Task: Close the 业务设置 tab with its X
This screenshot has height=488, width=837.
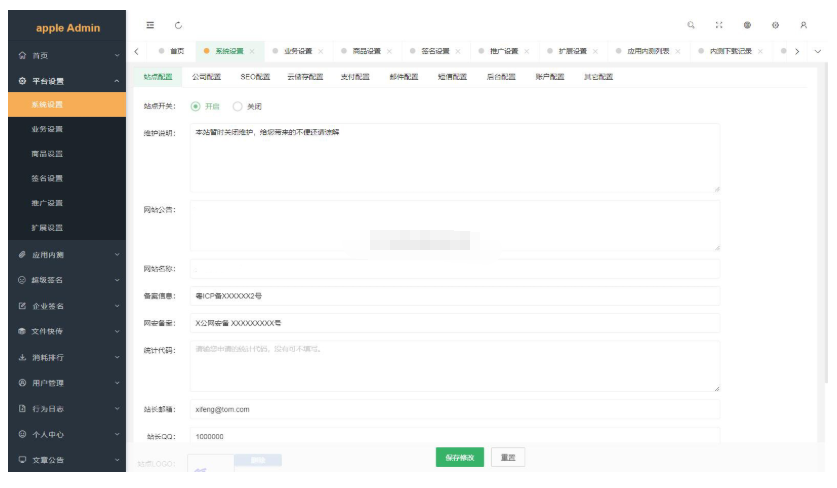Action: click(321, 51)
